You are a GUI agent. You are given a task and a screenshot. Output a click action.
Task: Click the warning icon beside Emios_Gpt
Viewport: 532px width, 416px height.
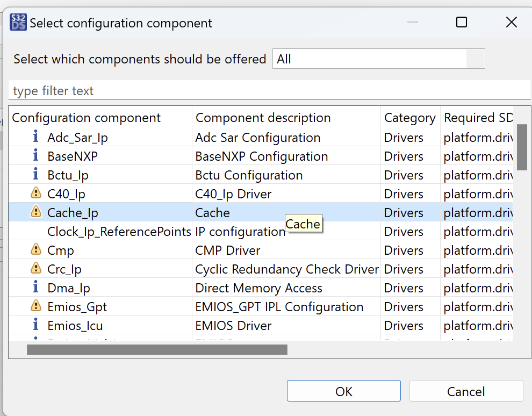pyautogui.click(x=36, y=306)
